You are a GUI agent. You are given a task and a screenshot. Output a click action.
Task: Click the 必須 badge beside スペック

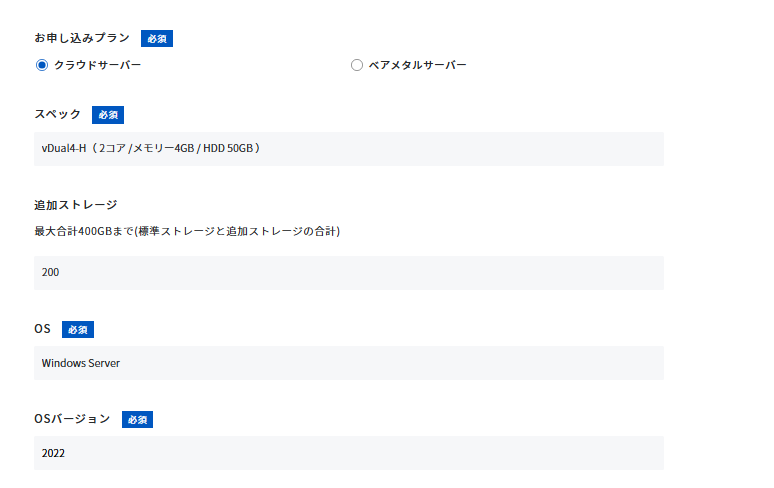pyautogui.click(x=108, y=115)
